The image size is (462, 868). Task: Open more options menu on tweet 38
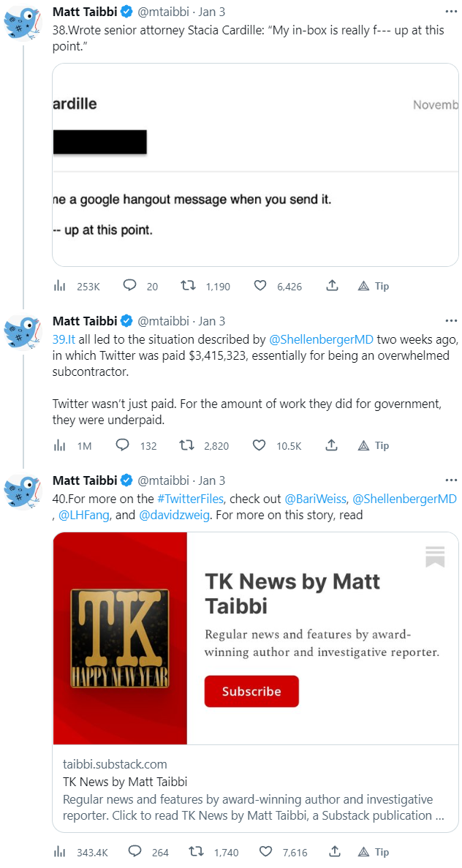[451, 12]
